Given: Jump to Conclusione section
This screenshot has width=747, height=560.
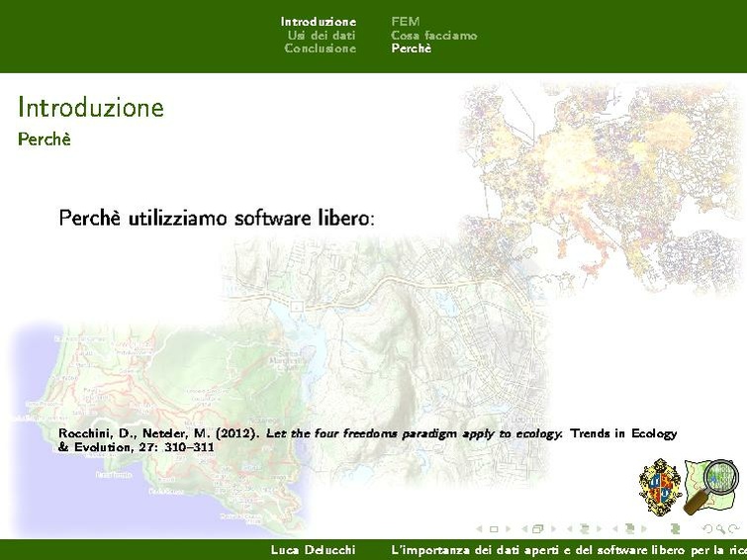Looking at the screenshot, I should pos(321,48).
